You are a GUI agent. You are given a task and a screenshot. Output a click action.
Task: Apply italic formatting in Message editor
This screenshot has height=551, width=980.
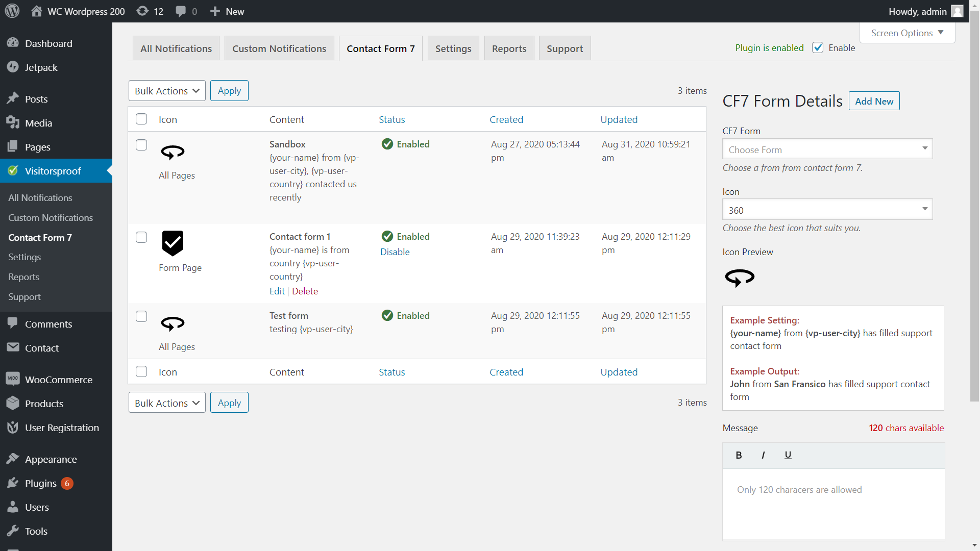click(763, 455)
